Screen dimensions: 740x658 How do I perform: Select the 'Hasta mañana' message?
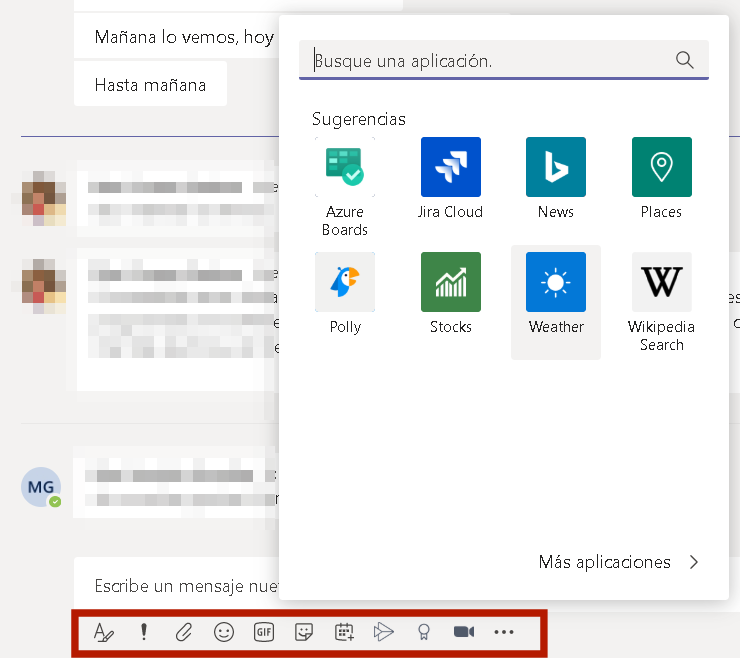(x=150, y=84)
